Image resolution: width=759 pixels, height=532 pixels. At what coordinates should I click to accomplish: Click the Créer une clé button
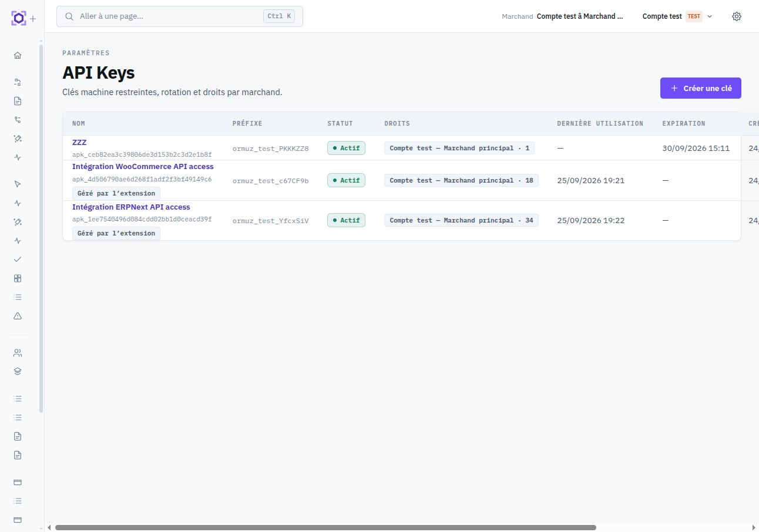(x=701, y=88)
